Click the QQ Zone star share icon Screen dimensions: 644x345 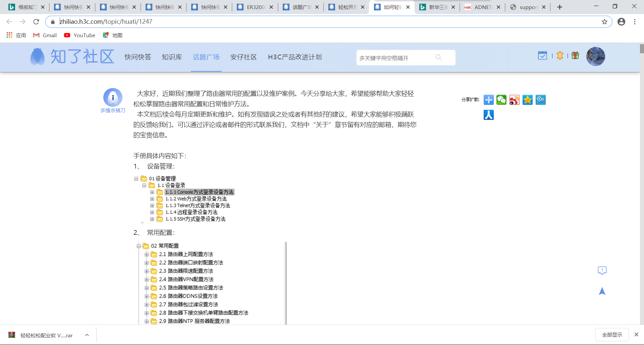click(528, 100)
